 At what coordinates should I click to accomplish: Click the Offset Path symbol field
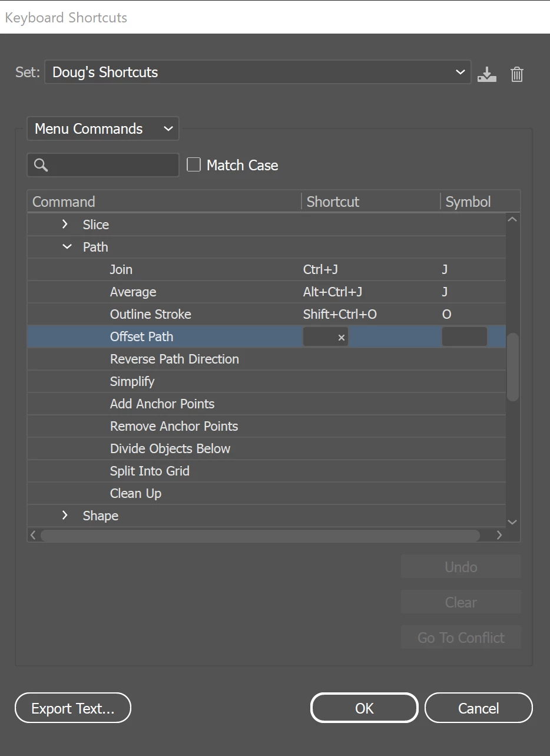pos(464,337)
